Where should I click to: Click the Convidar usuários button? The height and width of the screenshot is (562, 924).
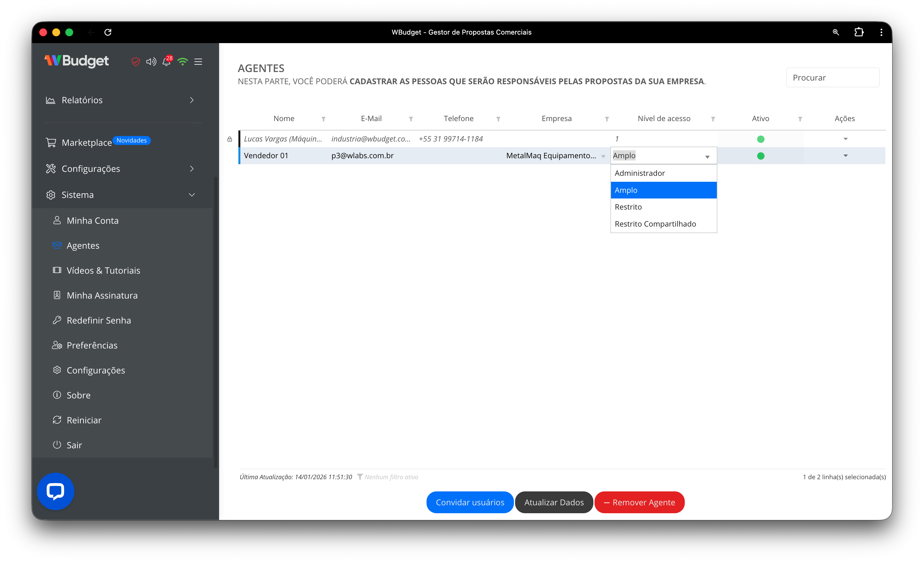[469, 502]
